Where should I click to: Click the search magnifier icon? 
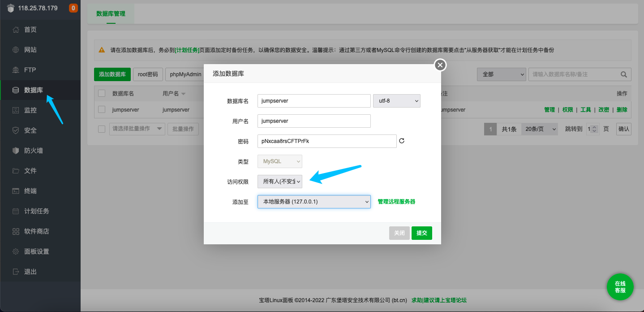623,74
